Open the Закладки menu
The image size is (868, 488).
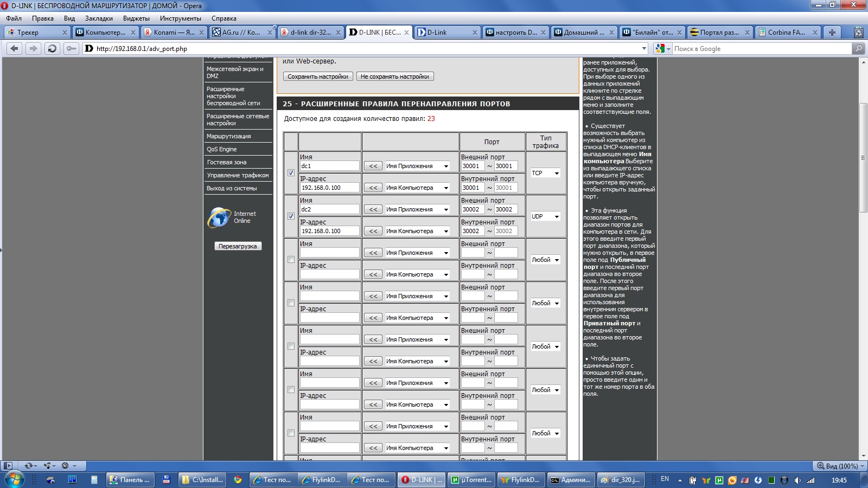click(x=99, y=18)
